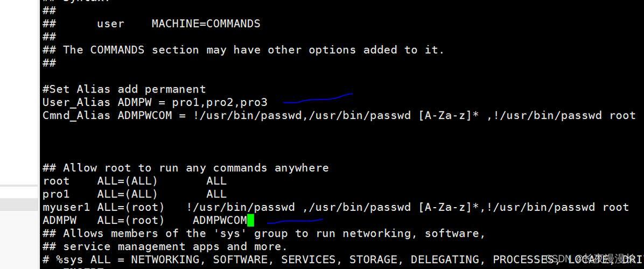The width and height of the screenshot is (644, 269).
Task: Click the myuser1 ALL=(root) rule line
Action: click(x=335, y=208)
